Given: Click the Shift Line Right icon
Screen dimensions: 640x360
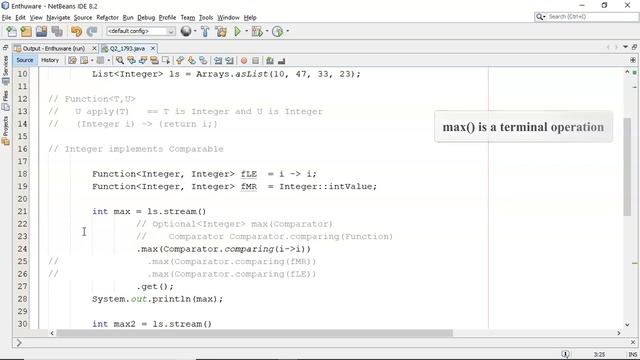Looking at the screenshot, I should 230,60.
